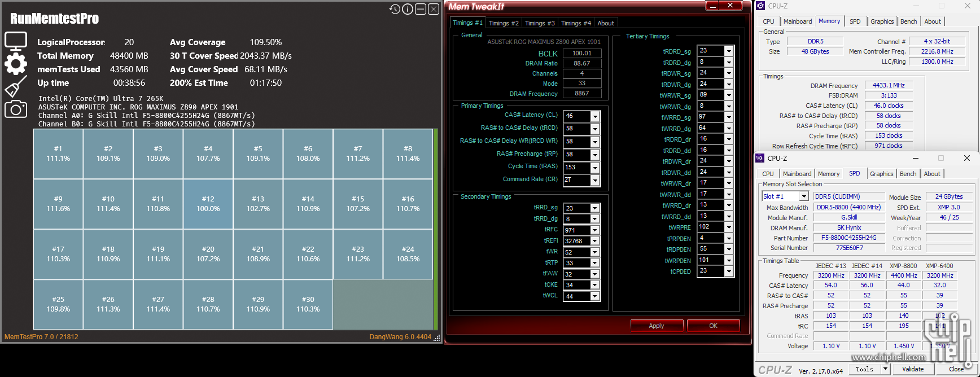This screenshot has height=377, width=980.
Task: Open the Timings #4 tab
Action: pos(575,23)
